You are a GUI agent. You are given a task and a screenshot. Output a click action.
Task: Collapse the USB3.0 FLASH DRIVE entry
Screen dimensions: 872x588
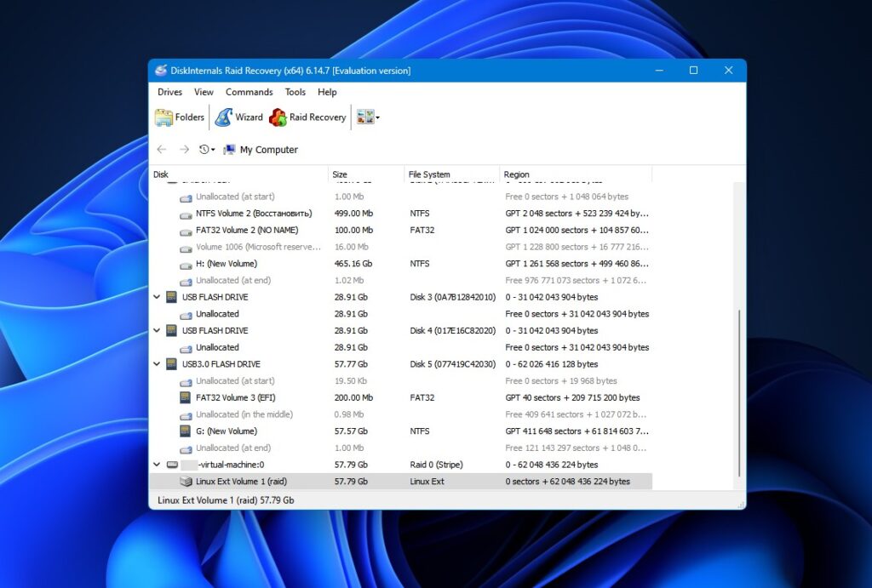pyautogui.click(x=157, y=364)
